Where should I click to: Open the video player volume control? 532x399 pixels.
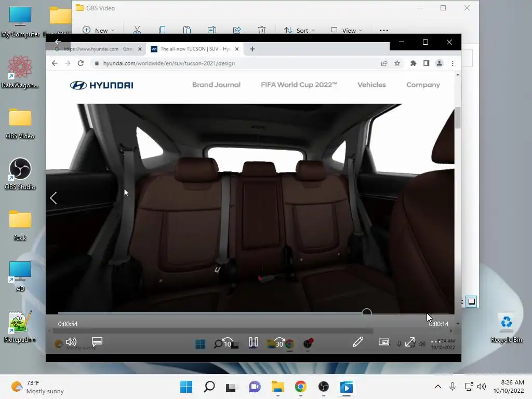tap(71, 342)
